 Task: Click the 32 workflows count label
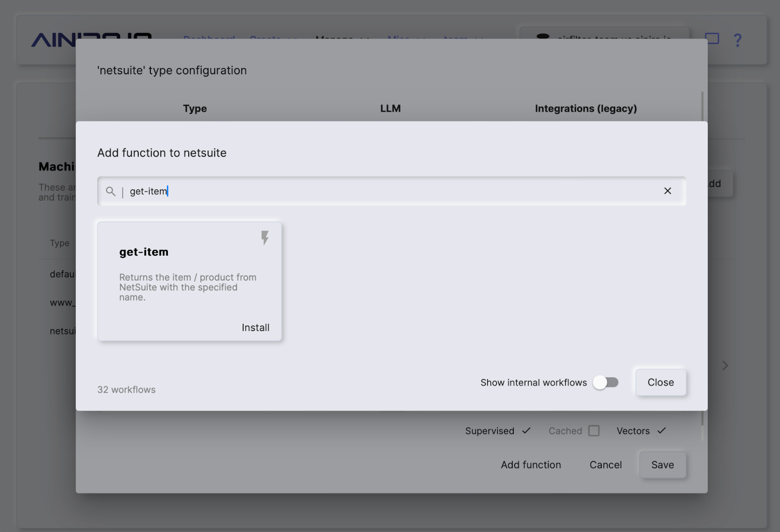coord(126,390)
